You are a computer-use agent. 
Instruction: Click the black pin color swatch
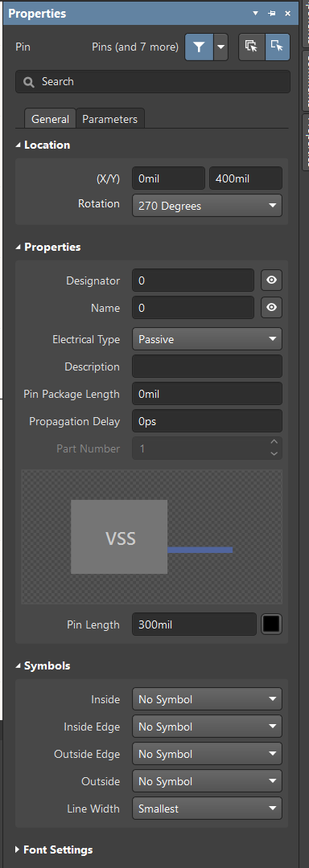pyautogui.click(x=271, y=624)
